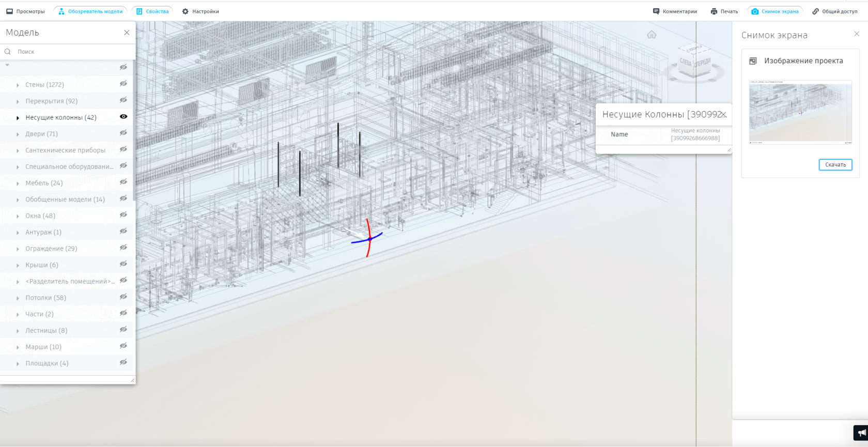Select the Ограждение (29) tree row
This screenshot has width=868, height=447.
coord(66,249)
